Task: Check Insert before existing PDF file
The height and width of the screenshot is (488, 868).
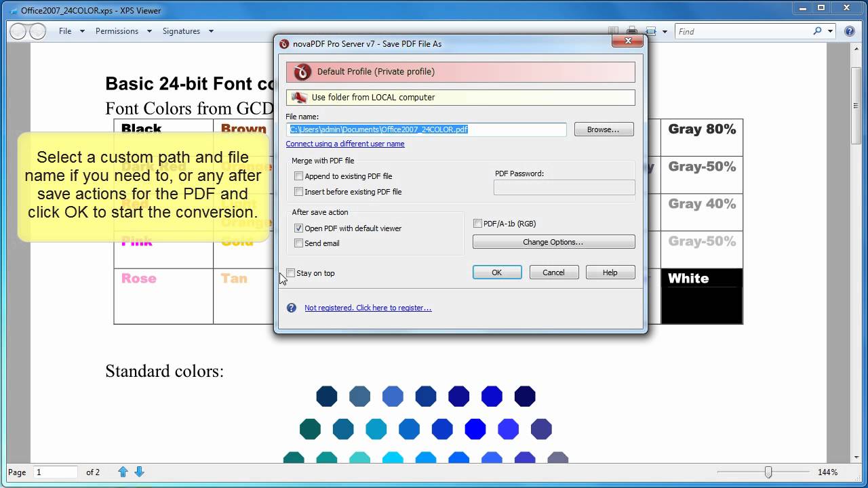Action: 298,192
